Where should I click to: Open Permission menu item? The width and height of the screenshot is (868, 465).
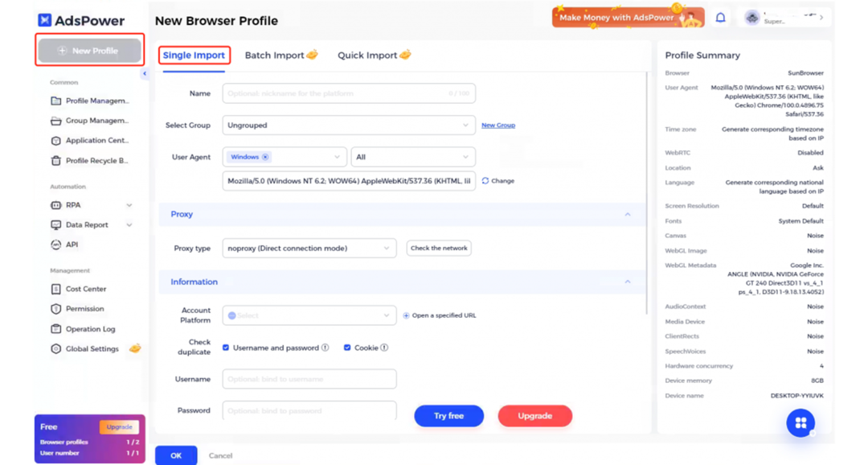(84, 309)
